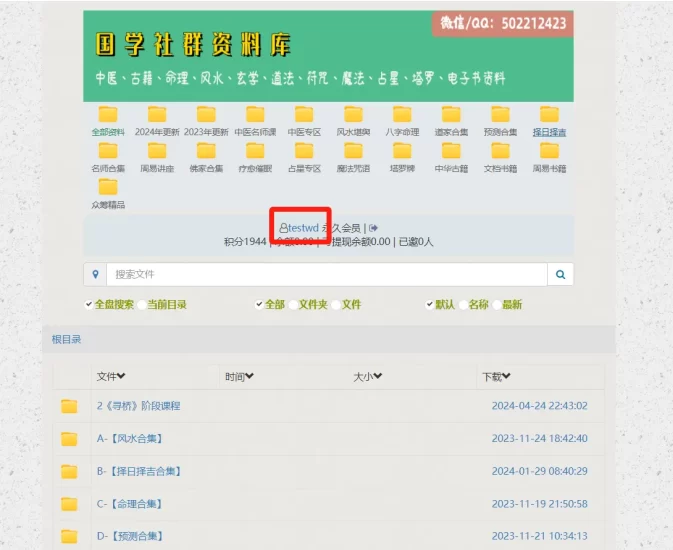673x550 pixels.
Task: Open the 塔罗牌 category folder
Action: (402, 152)
